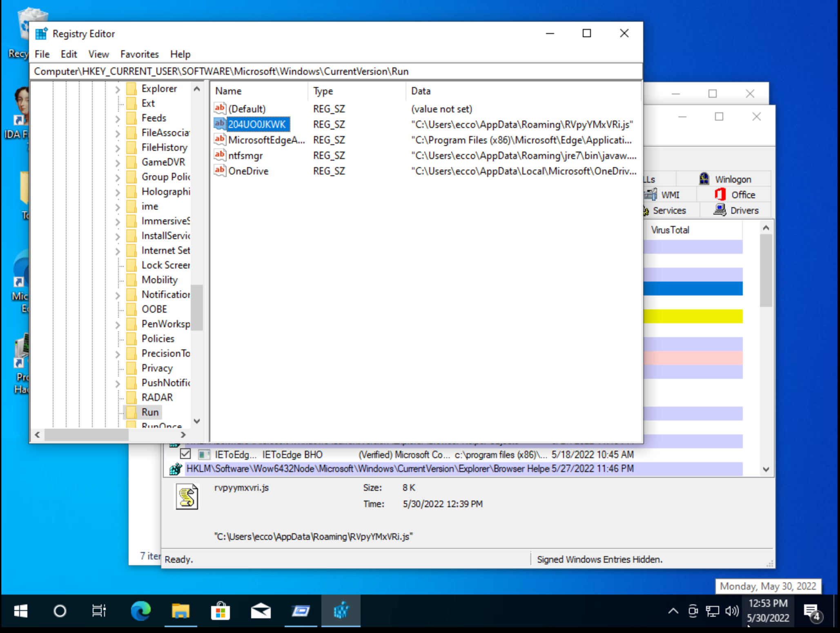This screenshot has width=840, height=633.
Task: Expand the Explorer registry key
Action: [x=118, y=89]
